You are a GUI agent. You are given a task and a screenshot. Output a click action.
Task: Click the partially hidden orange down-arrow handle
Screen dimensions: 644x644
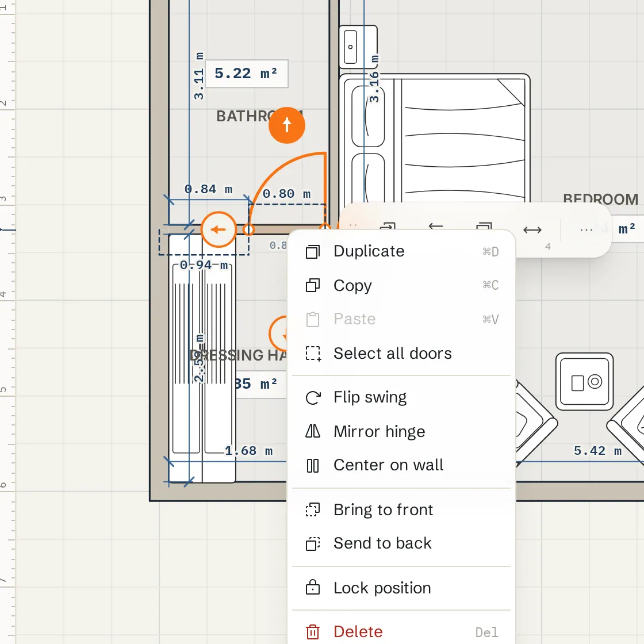[278, 334]
